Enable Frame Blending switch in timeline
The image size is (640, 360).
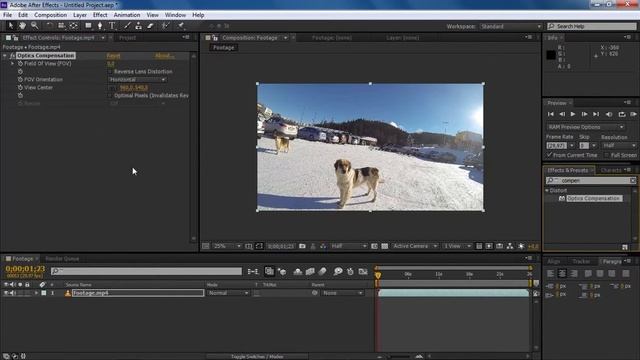tap(310, 271)
